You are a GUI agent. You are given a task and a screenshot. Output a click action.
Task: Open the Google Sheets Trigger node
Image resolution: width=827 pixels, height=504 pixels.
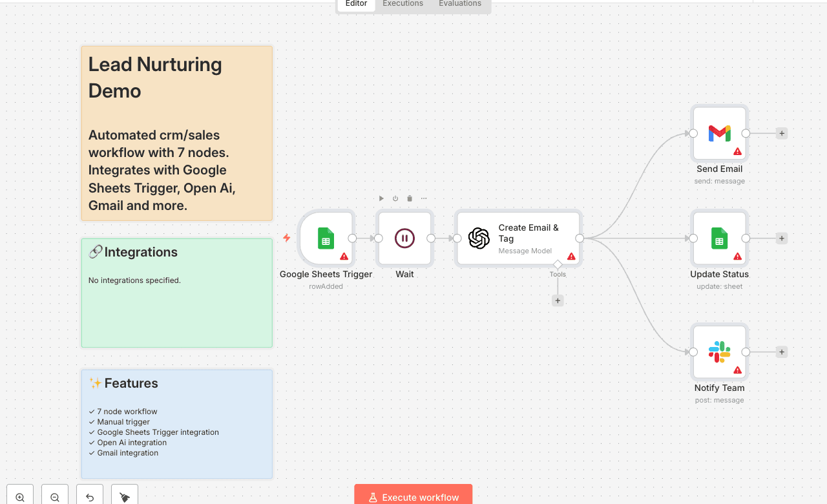pos(326,238)
